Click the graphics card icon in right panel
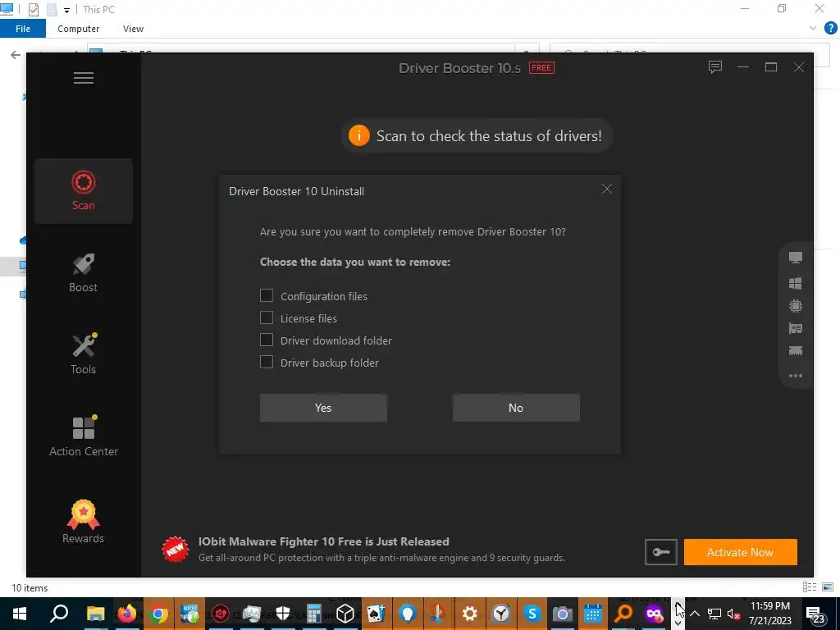Screen dimensions: 840x630 (x=796, y=328)
